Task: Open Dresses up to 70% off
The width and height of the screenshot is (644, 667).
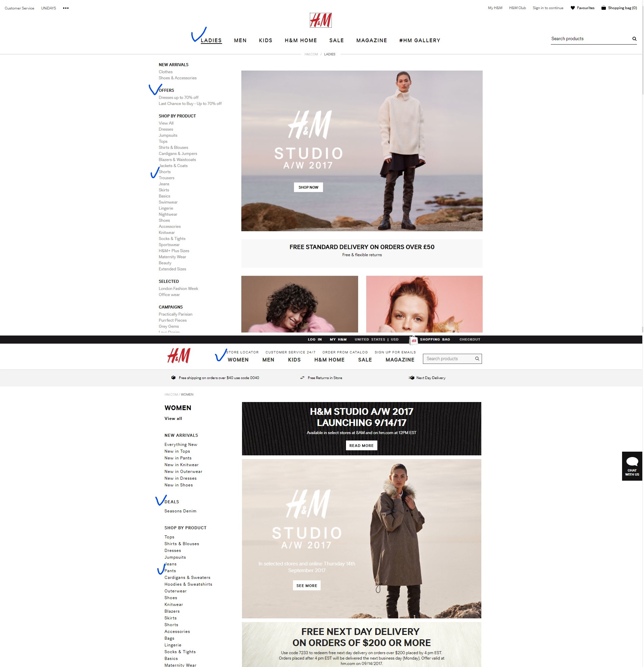Action: pyautogui.click(x=178, y=97)
